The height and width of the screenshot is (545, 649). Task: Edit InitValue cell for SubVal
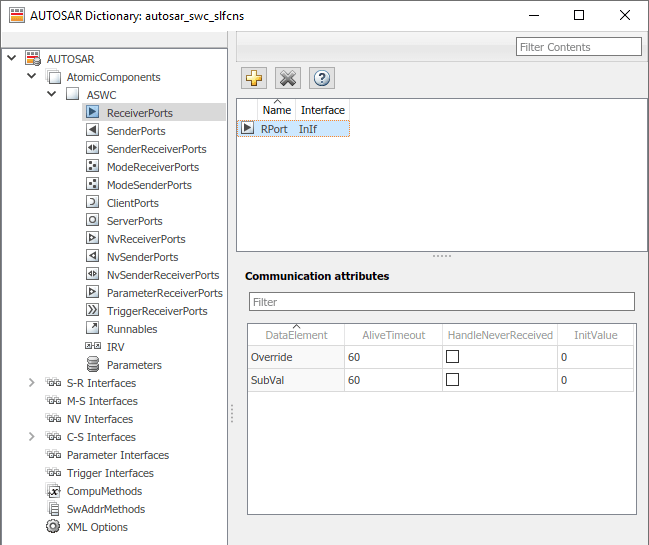coord(595,380)
